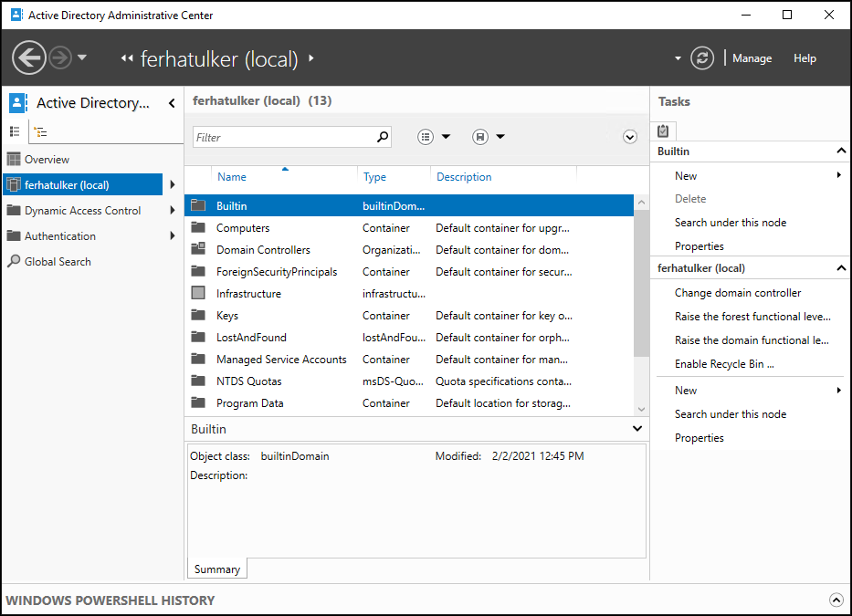
Task: Select the Computers container row
Action: [x=409, y=228]
